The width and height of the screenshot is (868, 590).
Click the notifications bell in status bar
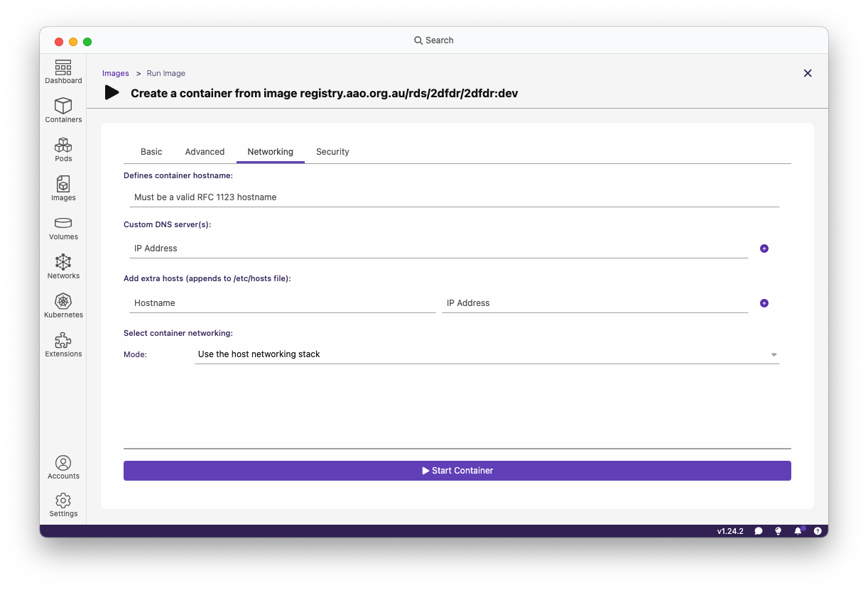tap(798, 531)
